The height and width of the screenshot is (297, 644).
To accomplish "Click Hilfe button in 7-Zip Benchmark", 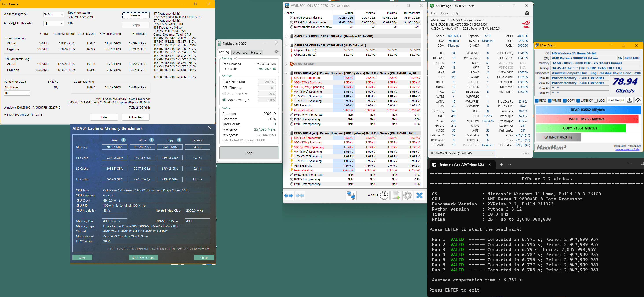I will (104, 117).
